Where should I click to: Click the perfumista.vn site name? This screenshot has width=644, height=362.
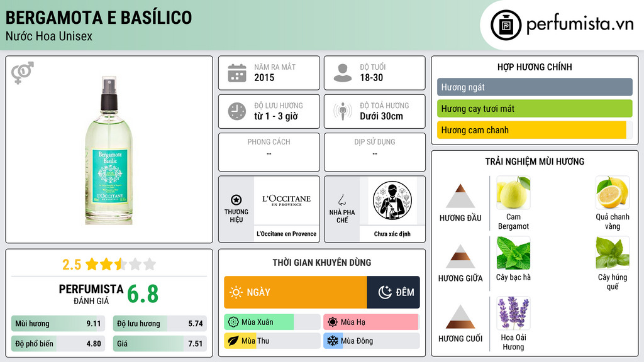(x=580, y=25)
